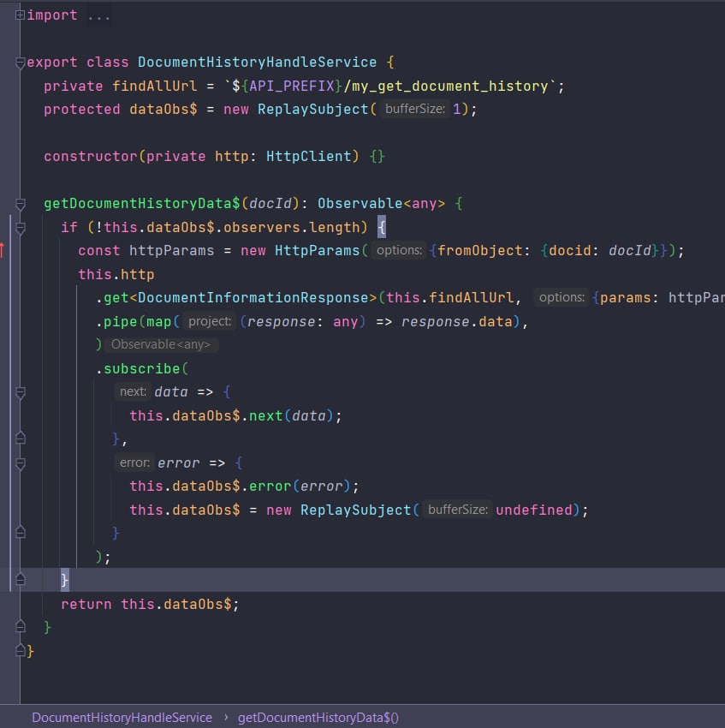Image resolution: width=725 pixels, height=728 pixels.
Task: Click the findAllUrl field declaration
Action: tap(154, 86)
